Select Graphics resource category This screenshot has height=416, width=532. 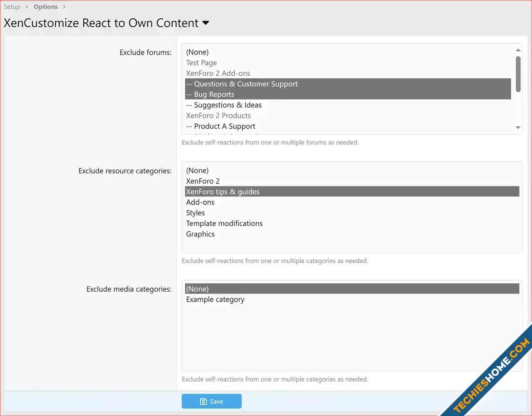[352, 234]
